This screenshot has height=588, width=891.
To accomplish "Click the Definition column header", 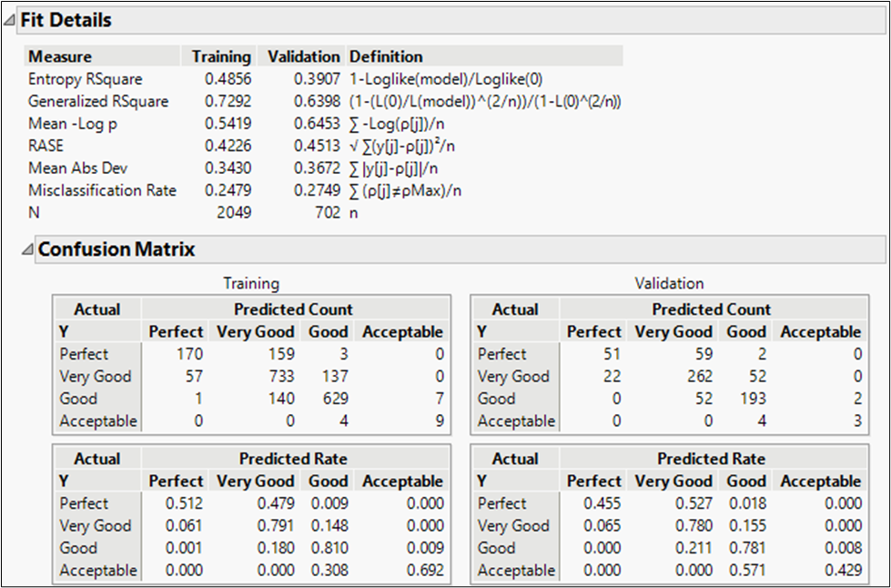I will (x=386, y=56).
